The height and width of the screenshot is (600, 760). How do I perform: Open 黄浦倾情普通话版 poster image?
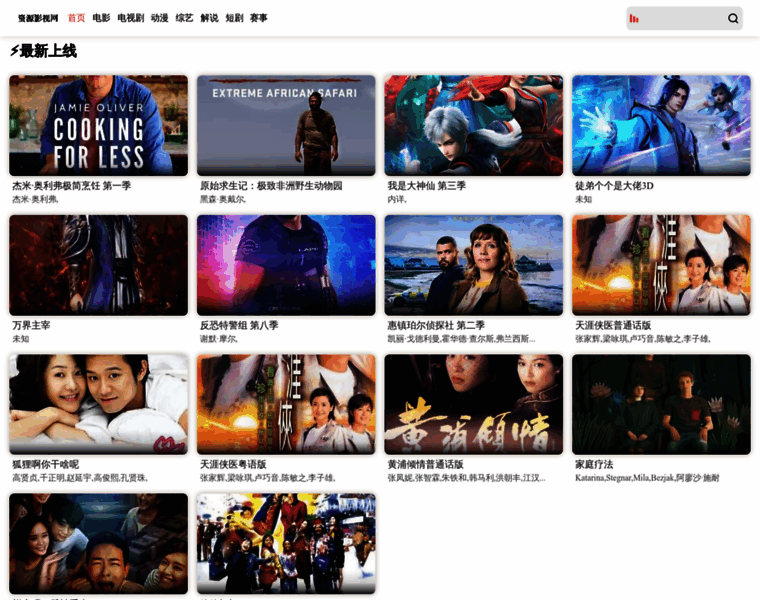(474, 404)
